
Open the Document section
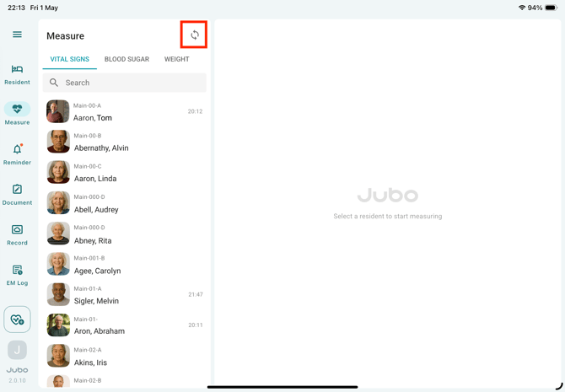click(17, 195)
